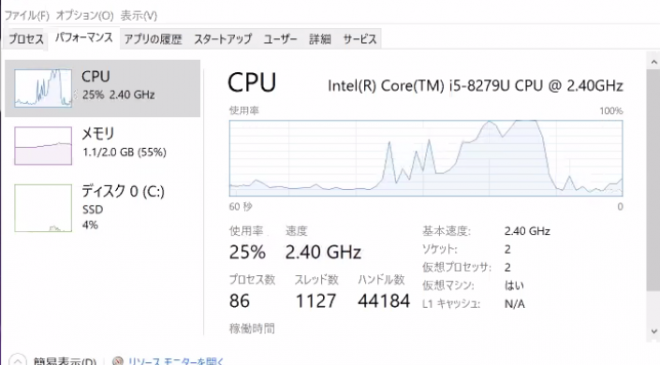Switch to the 詳細 tab
This screenshot has height=365, width=660.
[x=320, y=39]
